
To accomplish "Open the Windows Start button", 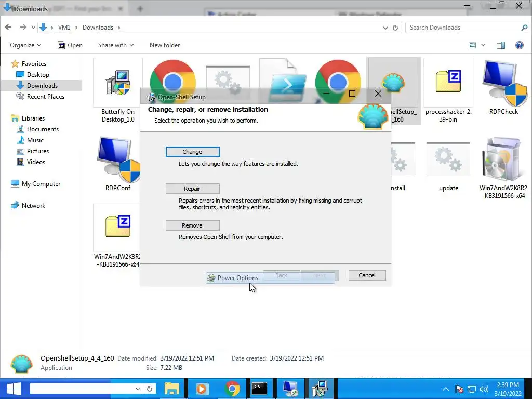I will 14,389.
